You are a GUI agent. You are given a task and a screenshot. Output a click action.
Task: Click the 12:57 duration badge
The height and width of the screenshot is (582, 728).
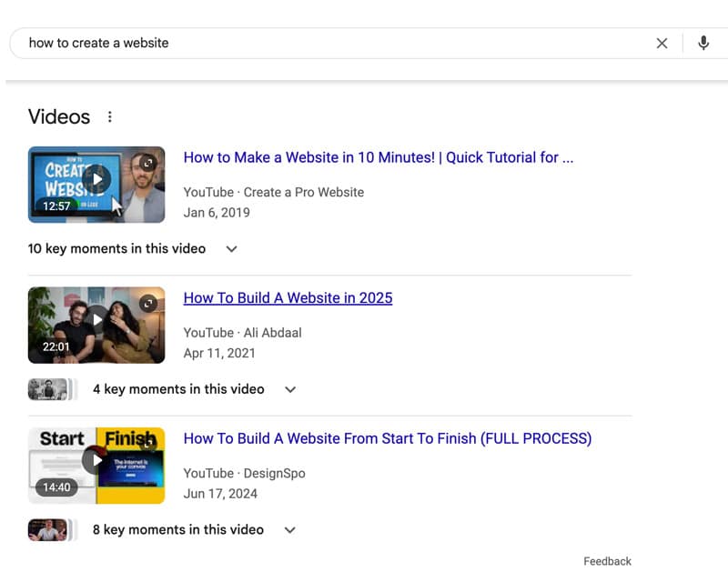56,206
